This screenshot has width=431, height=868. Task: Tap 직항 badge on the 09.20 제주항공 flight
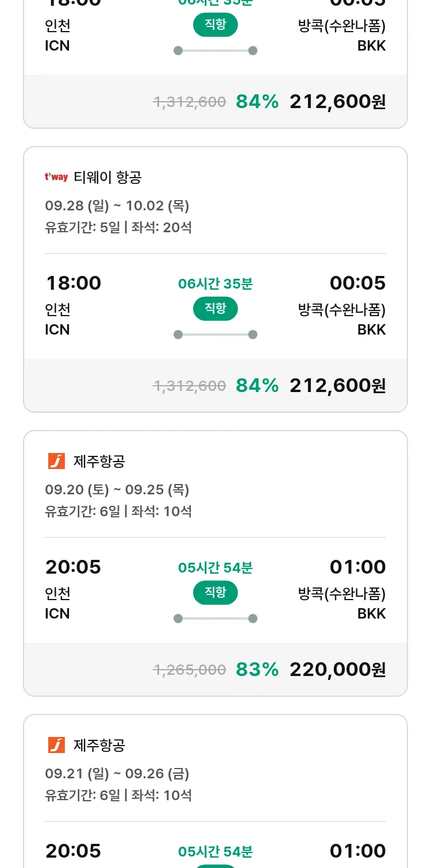click(x=215, y=593)
